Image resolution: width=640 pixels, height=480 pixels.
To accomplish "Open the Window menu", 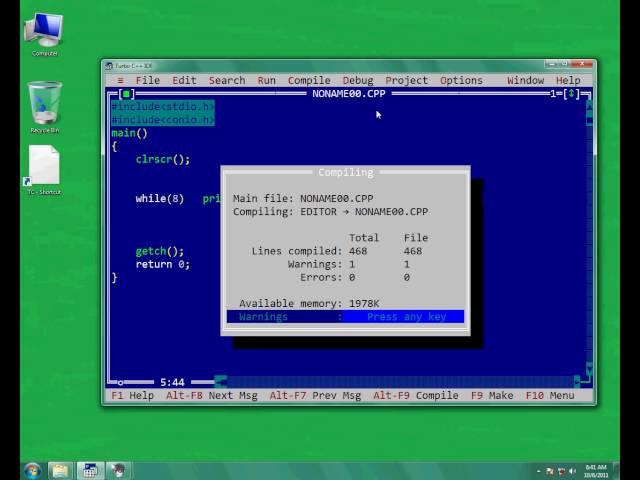I will 526,80.
